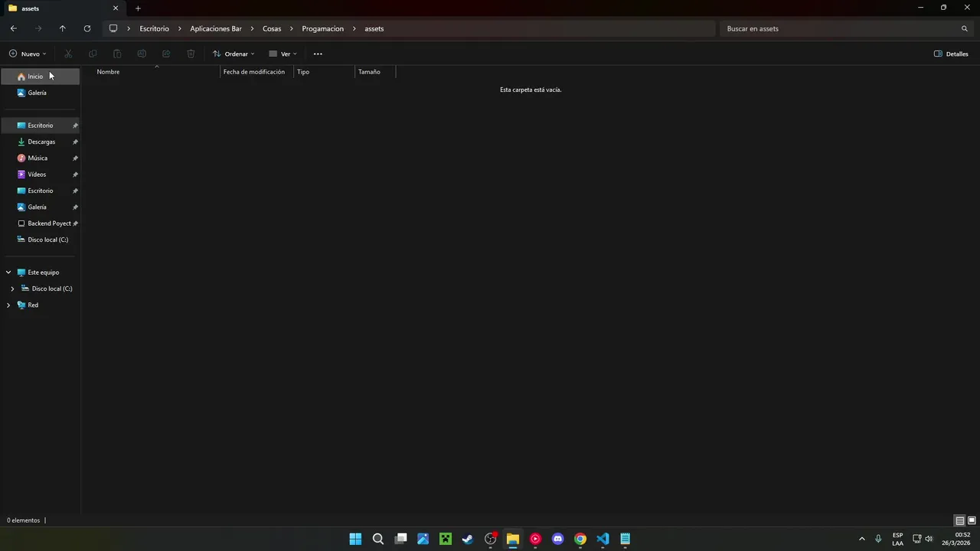Open the Windows Start menu
This screenshot has height=551, width=980.
point(355,539)
